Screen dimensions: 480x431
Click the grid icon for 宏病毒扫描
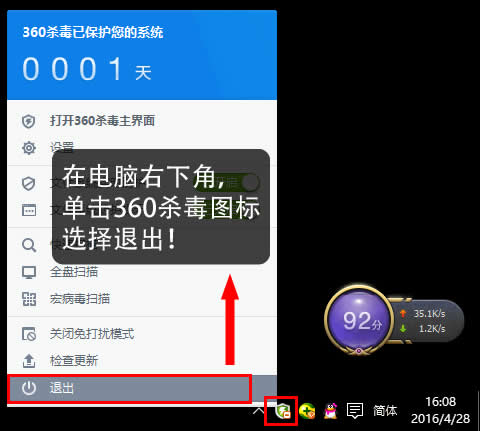[x=29, y=299]
